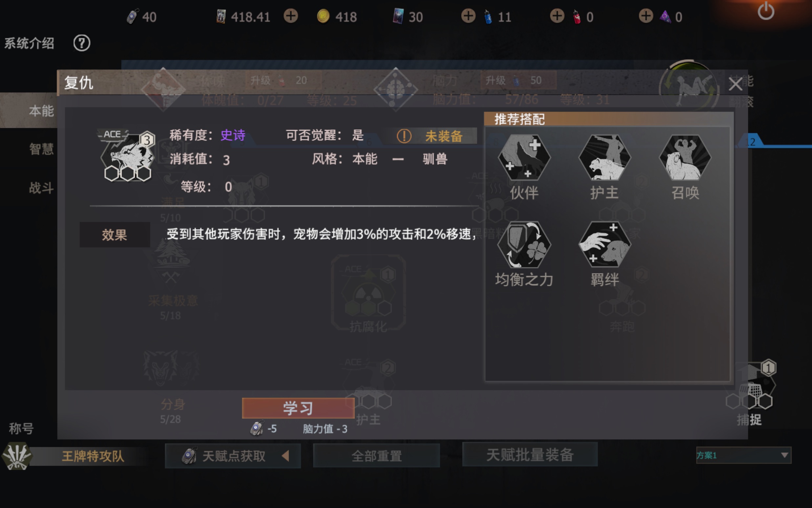The image size is (812, 508).
Task: Click the plus before blue bottle count
Action: coord(468,16)
